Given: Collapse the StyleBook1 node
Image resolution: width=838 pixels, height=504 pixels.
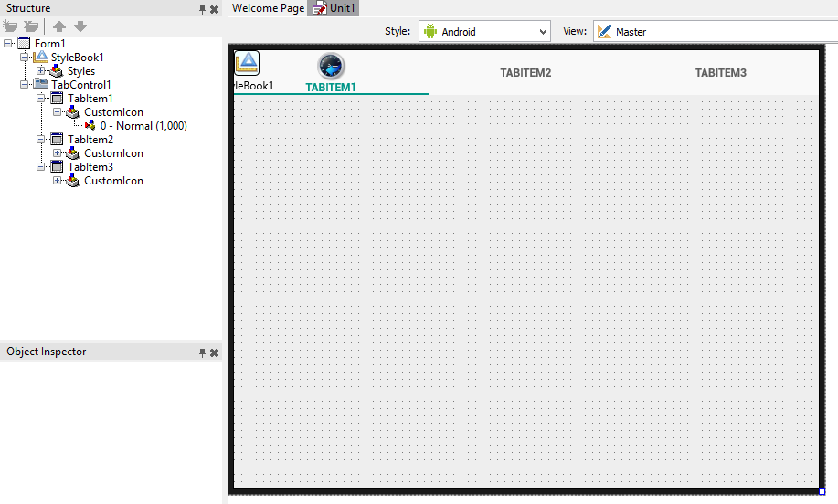Looking at the screenshot, I should point(24,57).
